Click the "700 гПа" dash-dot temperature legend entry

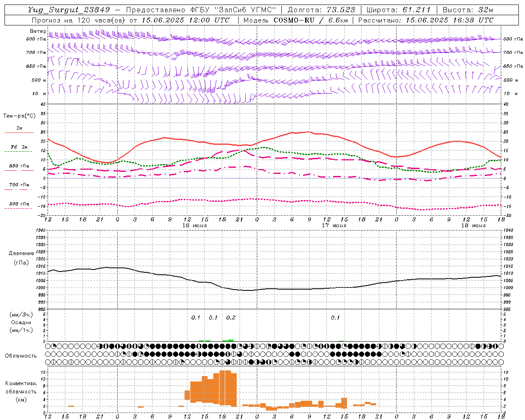coord(19,187)
